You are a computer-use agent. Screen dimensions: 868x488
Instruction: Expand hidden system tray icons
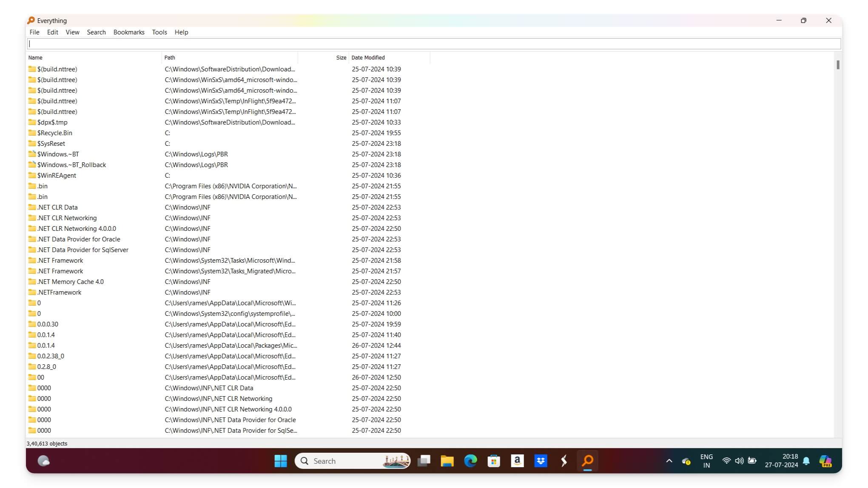[669, 460]
